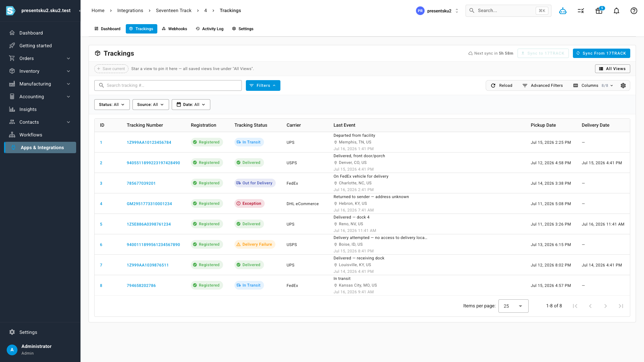Reload the trackings table
The height and width of the screenshot is (362, 644).
click(x=502, y=85)
